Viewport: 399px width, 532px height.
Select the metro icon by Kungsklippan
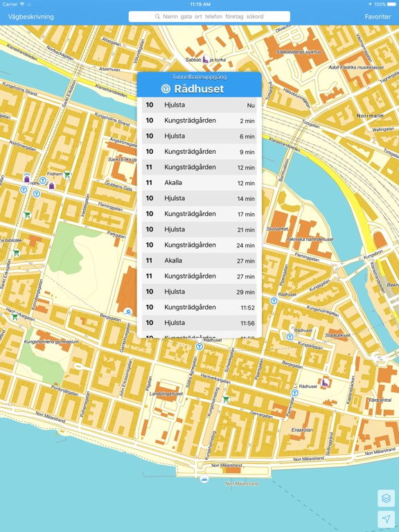(290, 337)
